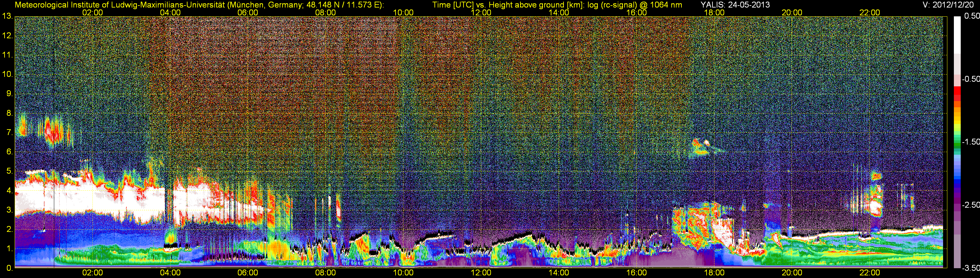The height and width of the screenshot is (278, 980).
Task: Click the 4 km height axis label
Action: [x=9, y=191]
